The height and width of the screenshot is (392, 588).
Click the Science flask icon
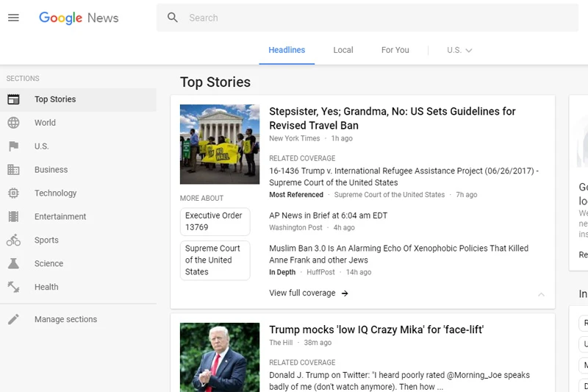[x=13, y=263]
